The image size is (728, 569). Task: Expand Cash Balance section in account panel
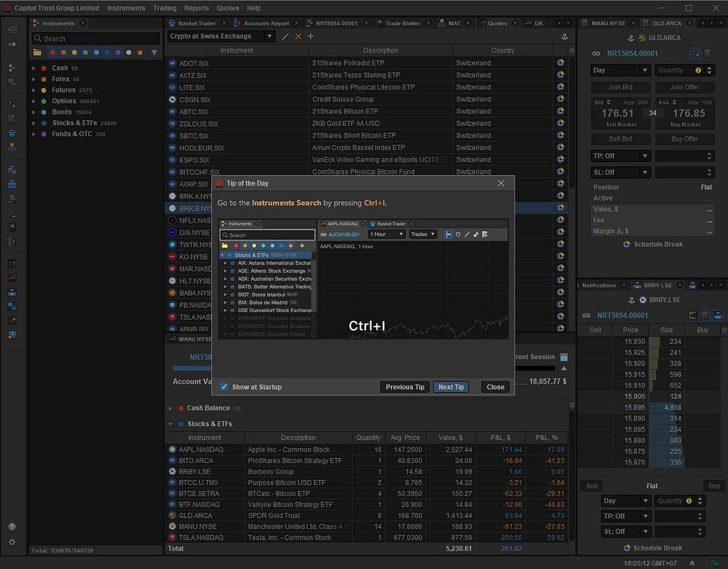[x=171, y=408]
